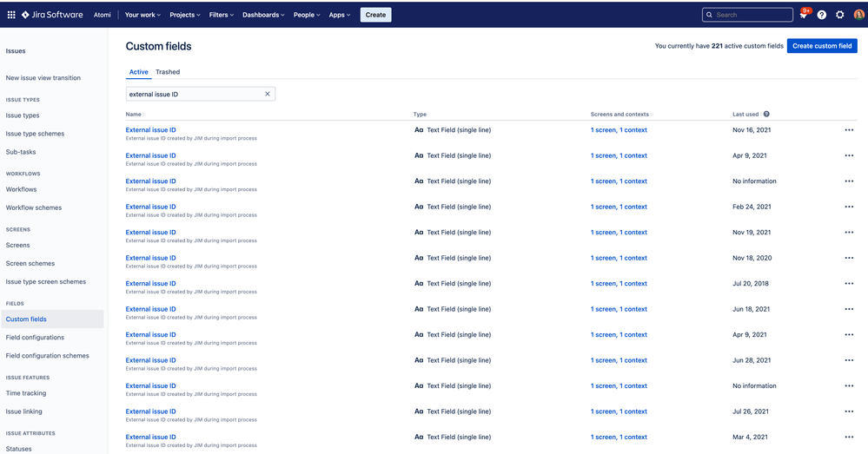Open the help question mark icon
Viewport: 868px width, 454px height.
click(822, 15)
